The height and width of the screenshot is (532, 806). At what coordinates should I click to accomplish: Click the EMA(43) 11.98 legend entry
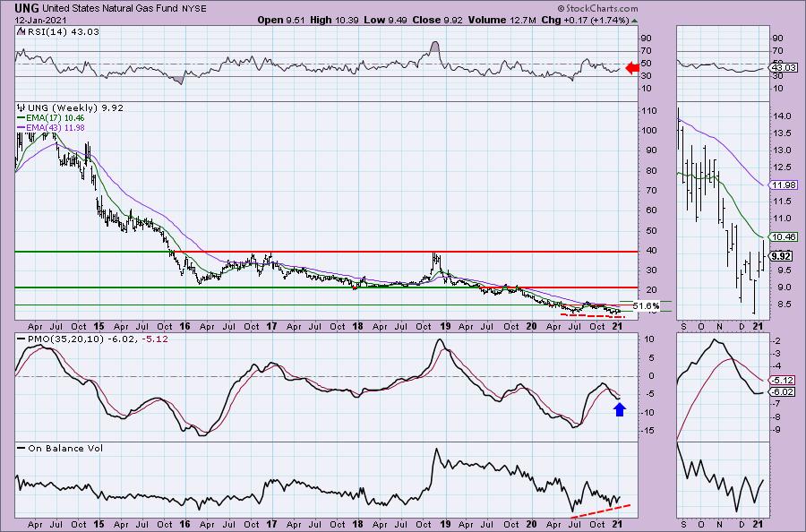click(x=55, y=127)
